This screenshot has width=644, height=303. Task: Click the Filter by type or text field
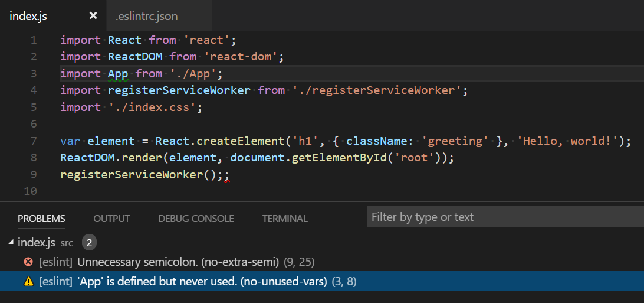[501, 217]
